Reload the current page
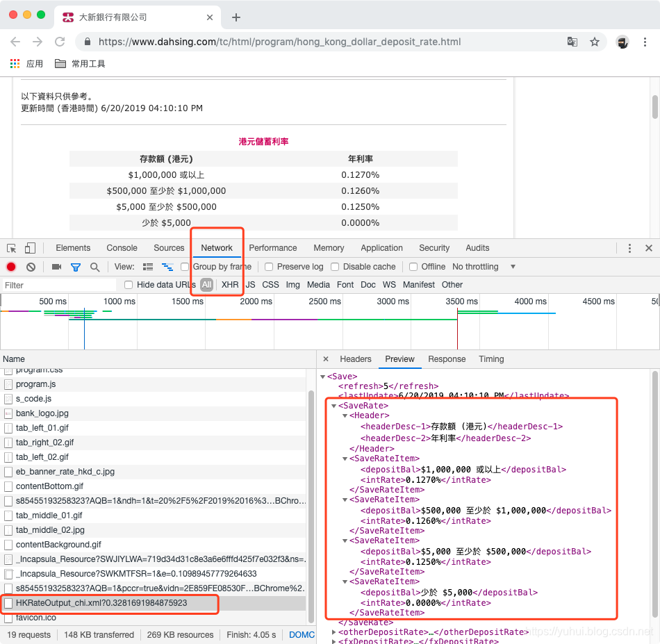Image resolution: width=660 pixels, height=644 pixels. click(60, 42)
